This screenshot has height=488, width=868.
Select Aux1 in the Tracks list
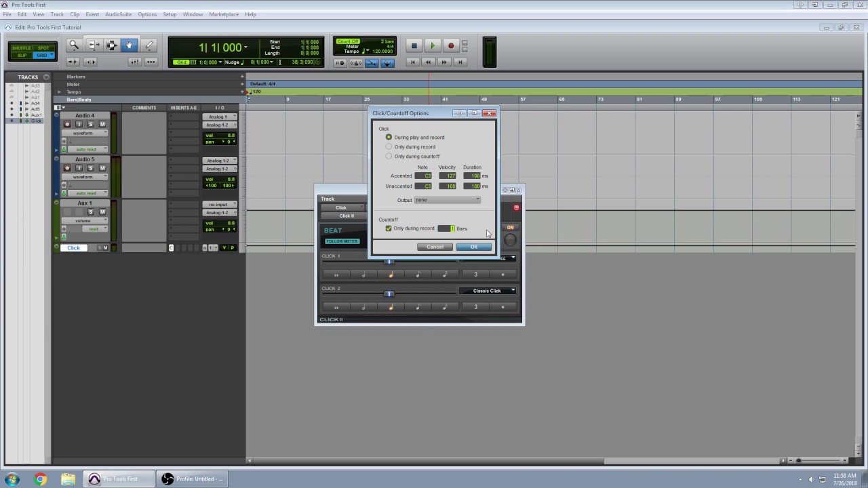[x=36, y=115]
